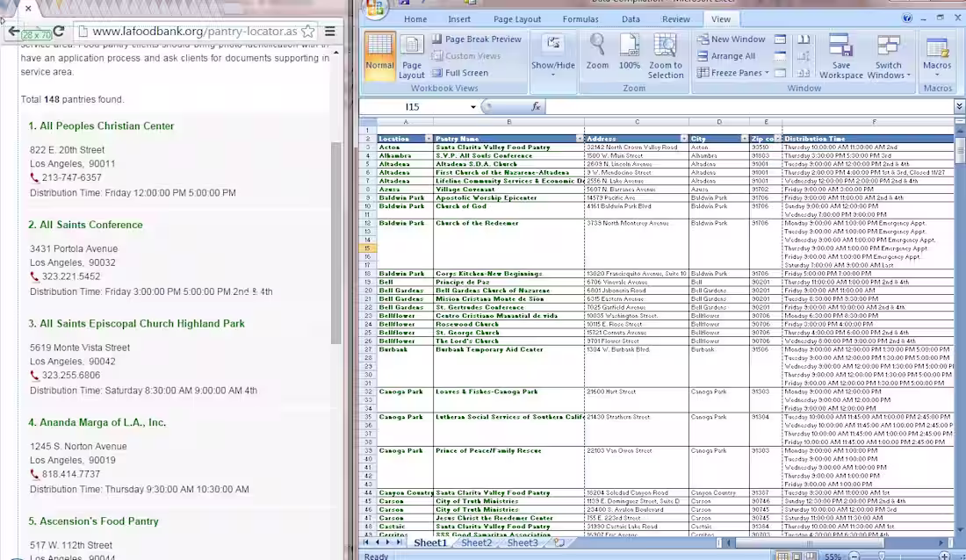Click phone icon beside 323.221.5452
This screenshot has width=966, height=560.
point(34,276)
